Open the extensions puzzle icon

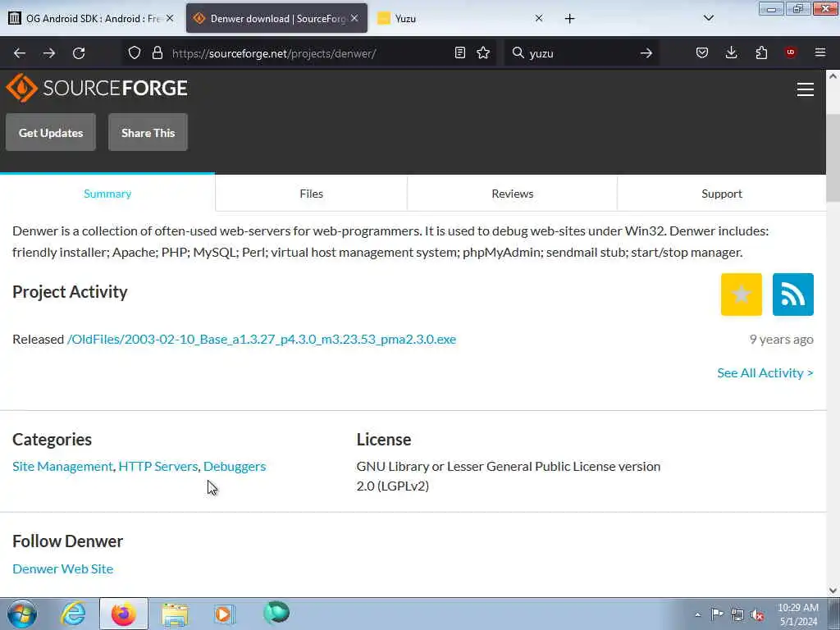pos(761,52)
